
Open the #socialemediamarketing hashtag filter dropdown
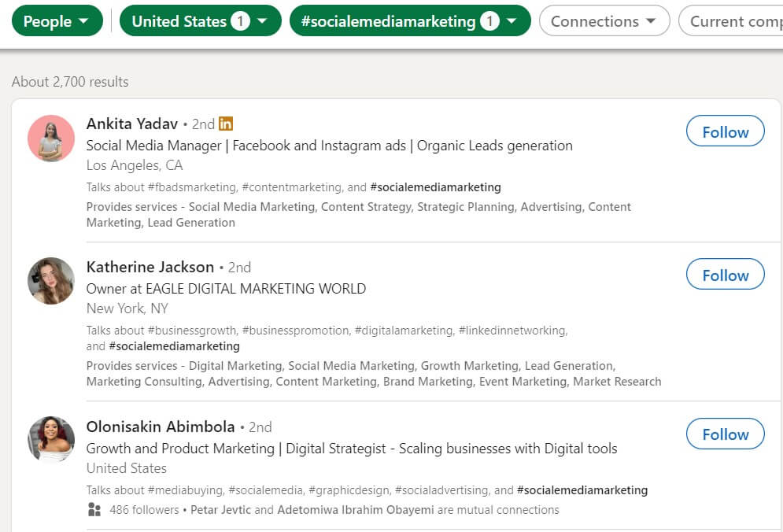coord(410,21)
